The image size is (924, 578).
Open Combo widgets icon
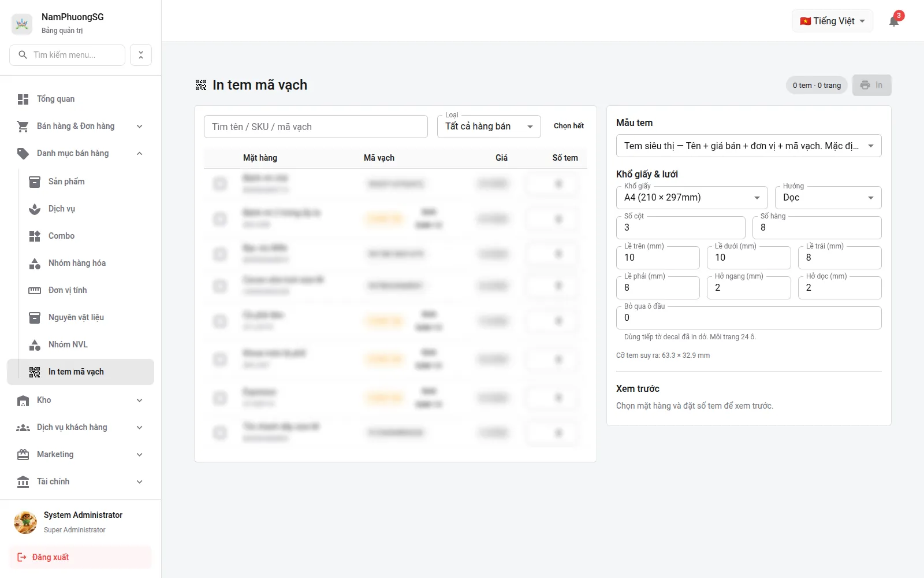pos(35,236)
